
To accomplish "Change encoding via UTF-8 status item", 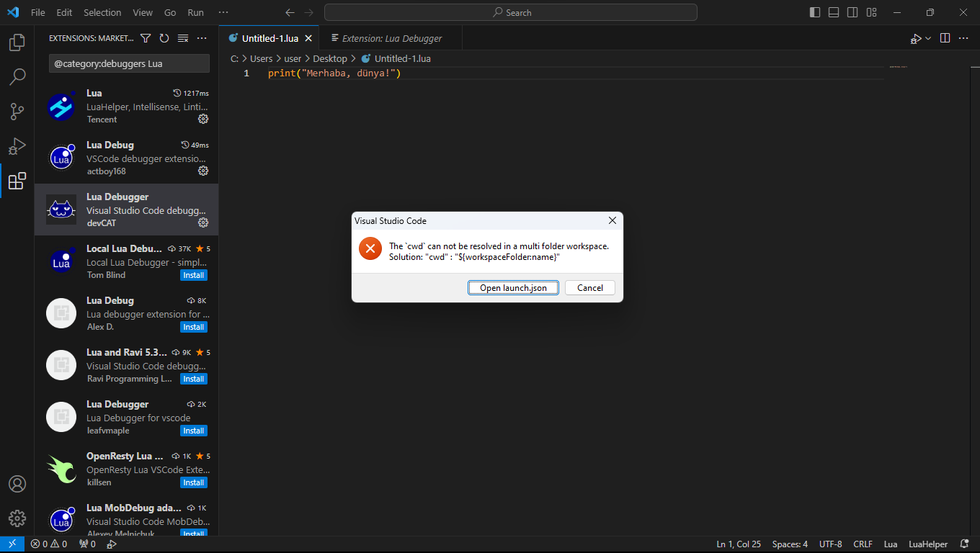I will point(830,544).
